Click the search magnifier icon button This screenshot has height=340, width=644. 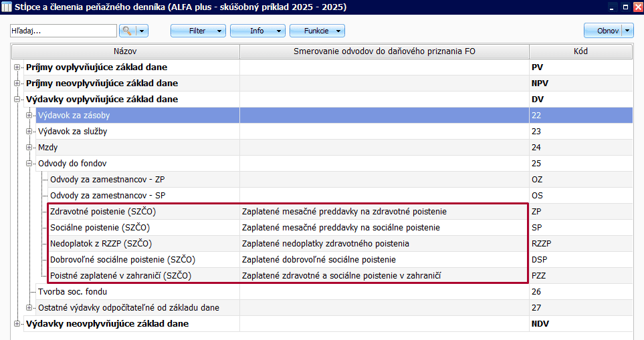(127, 31)
